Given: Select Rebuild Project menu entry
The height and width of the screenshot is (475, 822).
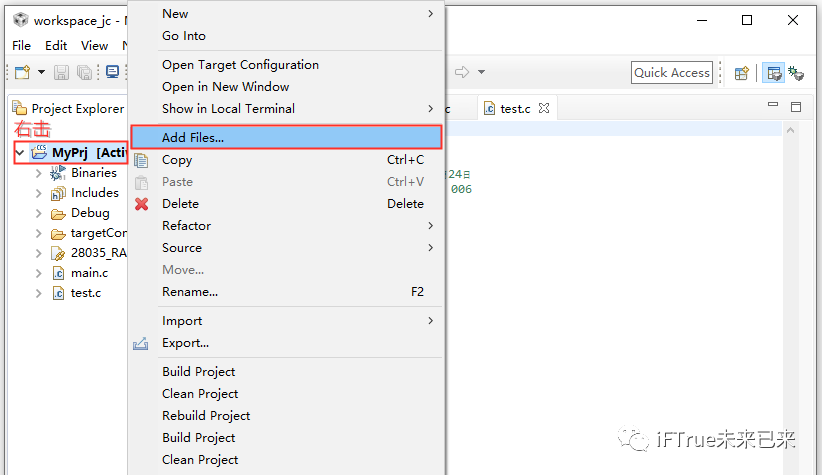Looking at the screenshot, I should click(x=206, y=415).
